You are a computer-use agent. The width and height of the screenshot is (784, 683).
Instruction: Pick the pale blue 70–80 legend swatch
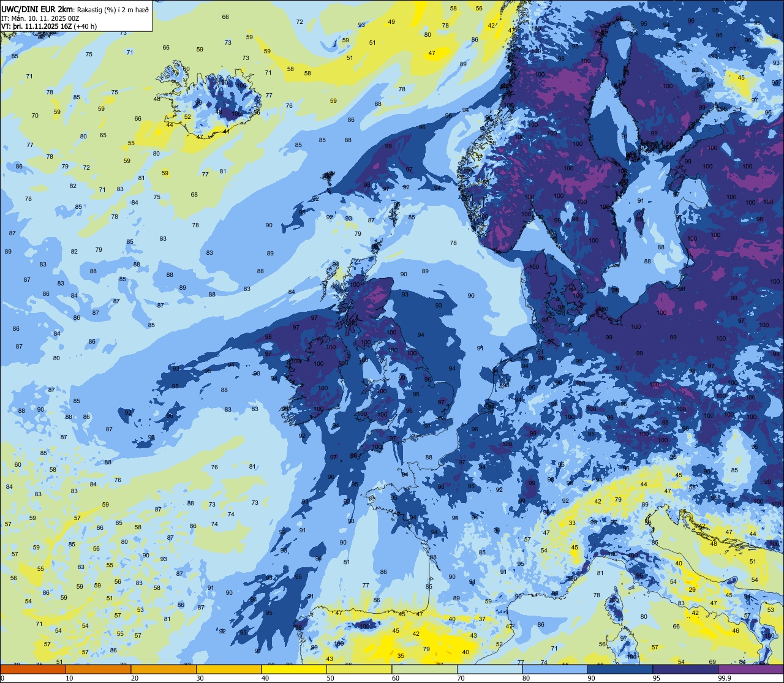[x=489, y=669]
